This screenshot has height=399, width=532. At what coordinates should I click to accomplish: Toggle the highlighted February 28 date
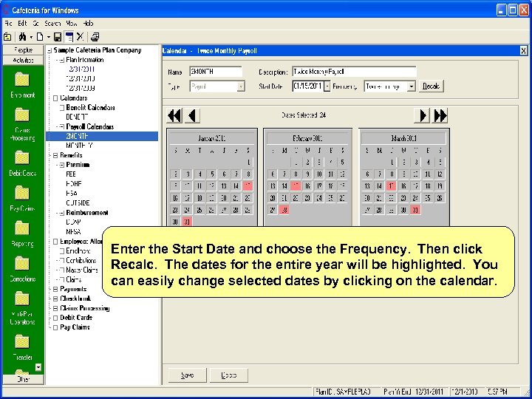[x=284, y=210]
